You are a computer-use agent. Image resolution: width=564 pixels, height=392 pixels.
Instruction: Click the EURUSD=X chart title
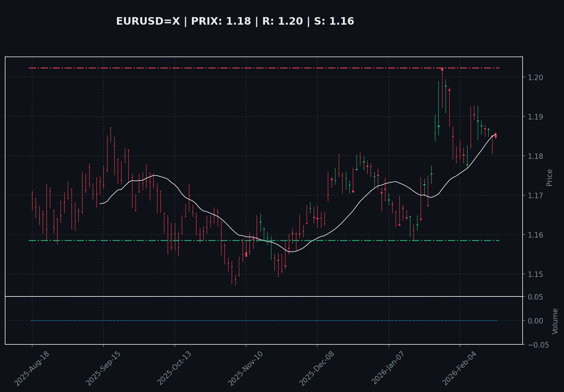tap(235, 21)
